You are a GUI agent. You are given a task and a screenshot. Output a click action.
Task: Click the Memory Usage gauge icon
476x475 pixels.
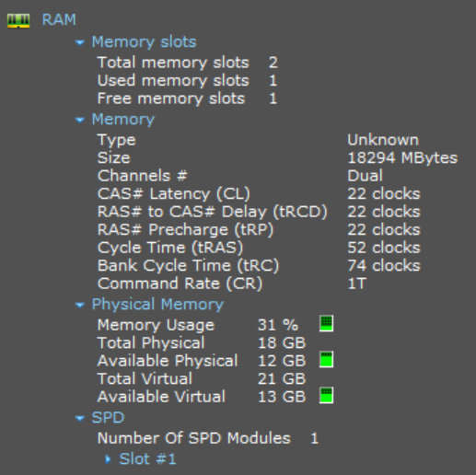(x=326, y=323)
